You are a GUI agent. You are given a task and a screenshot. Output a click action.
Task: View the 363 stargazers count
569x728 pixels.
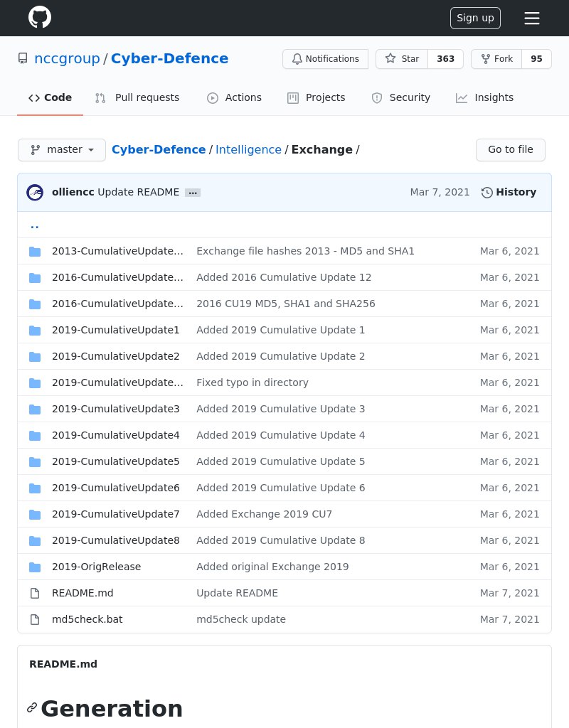tap(445, 59)
